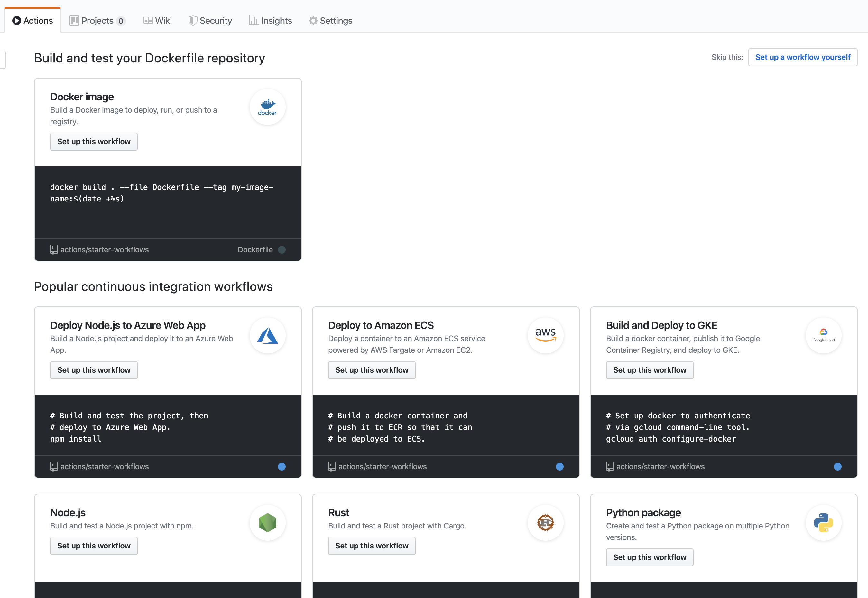Set up Build and Deploy to GKE workflow
868x598 pixels.
[x=650, y=370]
